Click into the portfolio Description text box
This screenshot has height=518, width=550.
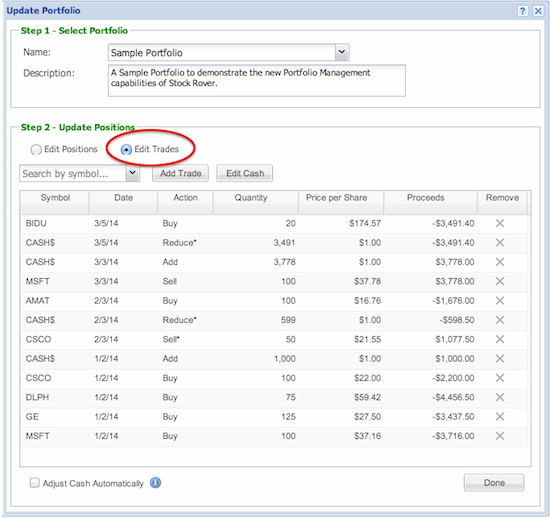[257, 80]
